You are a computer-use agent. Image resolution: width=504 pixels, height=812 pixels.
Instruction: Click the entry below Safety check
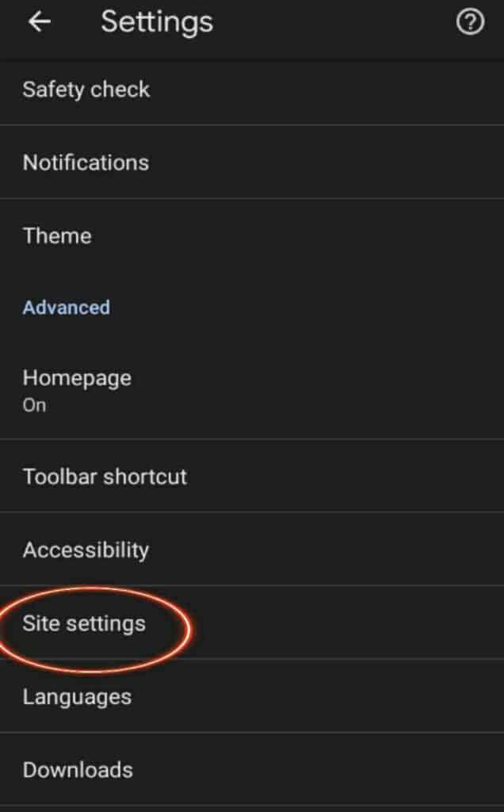tap(86, 163)
